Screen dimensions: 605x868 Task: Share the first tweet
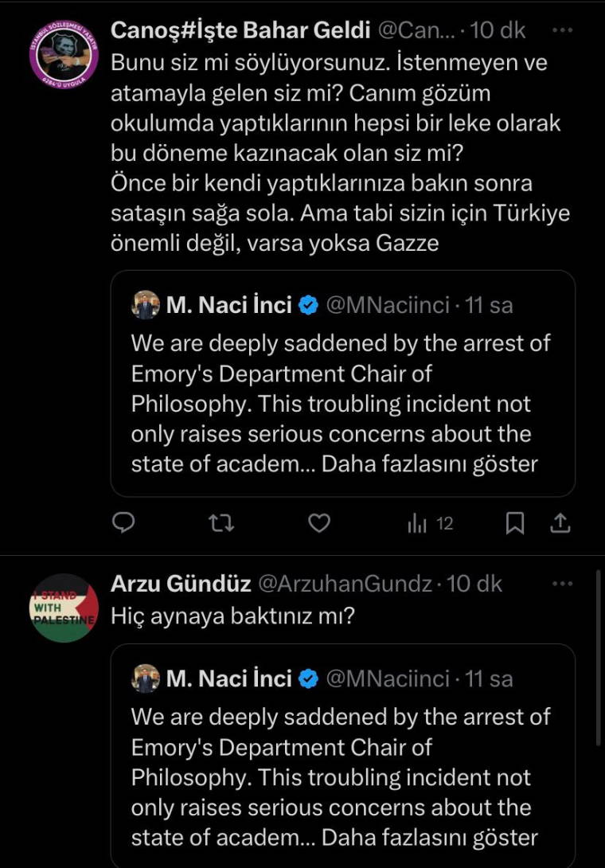(560, 522)
